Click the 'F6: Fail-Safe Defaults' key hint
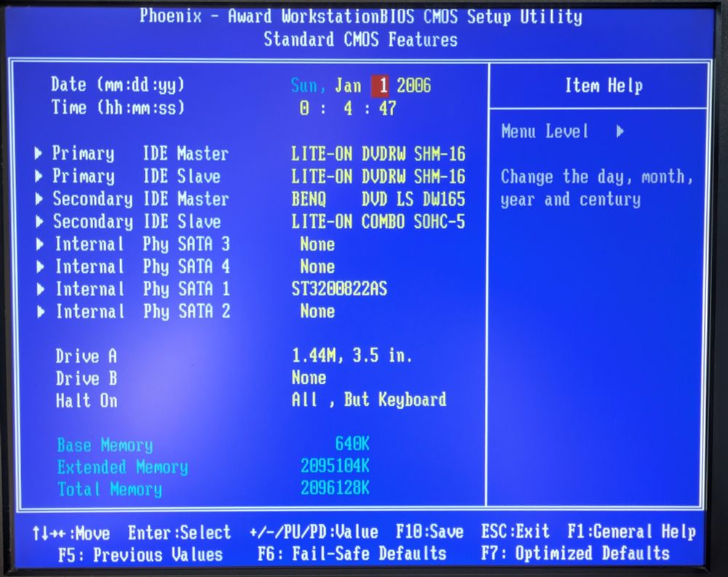 click(x=352, y=554)
